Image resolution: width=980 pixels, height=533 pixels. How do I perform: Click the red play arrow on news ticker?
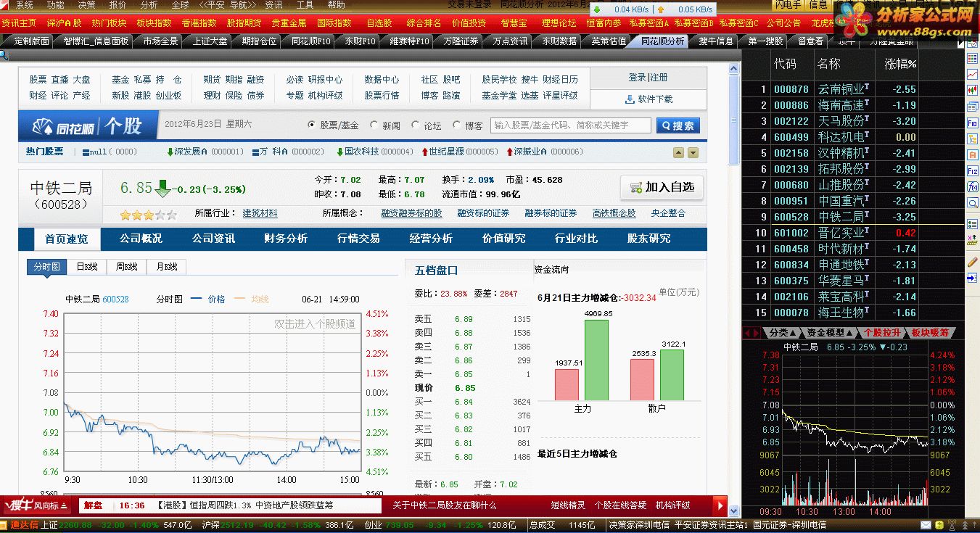pos(720,505)
